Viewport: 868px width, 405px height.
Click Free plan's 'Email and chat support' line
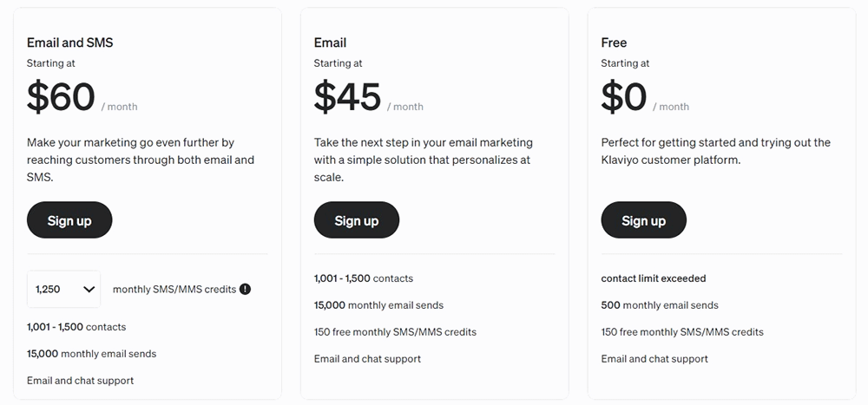(x=654, y=358)
